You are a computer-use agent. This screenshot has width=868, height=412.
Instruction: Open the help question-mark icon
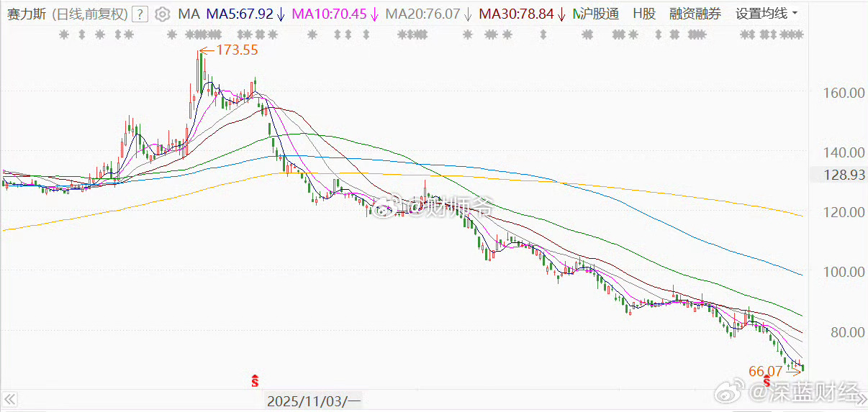[141, 14]
